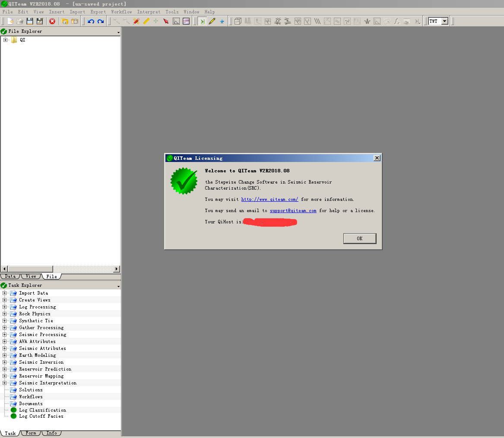
Task: Open the TWT domain dropdown
Action: 445,21
